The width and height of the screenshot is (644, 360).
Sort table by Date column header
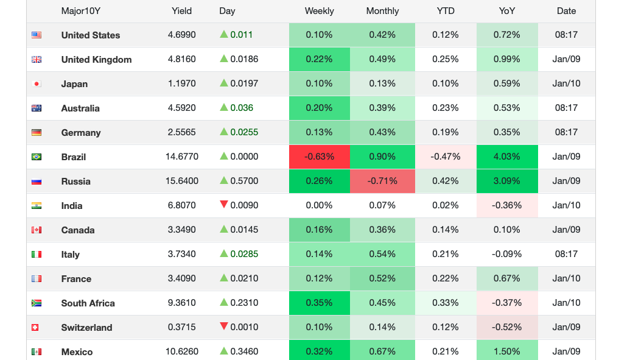click(x=566, y=11)
